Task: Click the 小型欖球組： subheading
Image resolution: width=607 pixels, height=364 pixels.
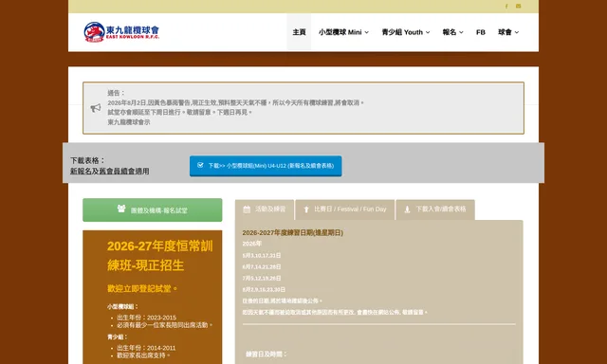Action: pyautogui.click(x=122, y=306)
